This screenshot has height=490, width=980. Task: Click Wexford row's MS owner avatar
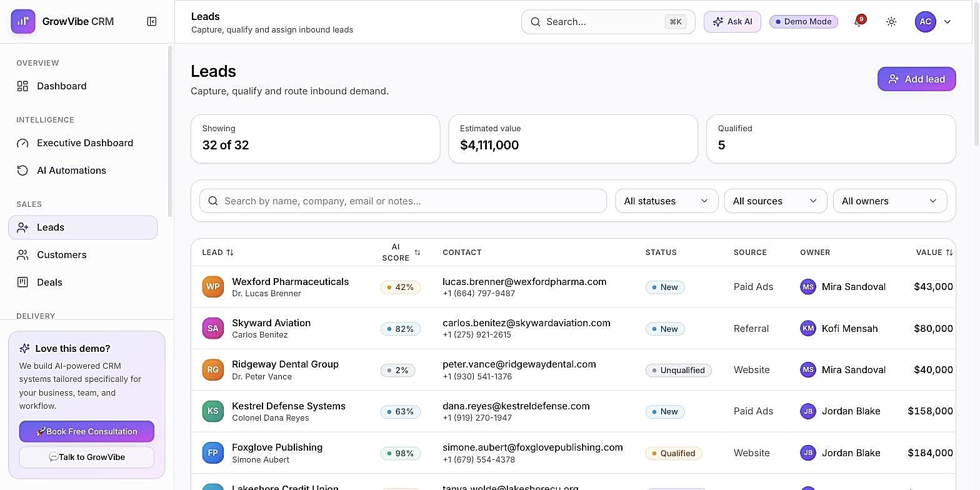tap(808, 287)
